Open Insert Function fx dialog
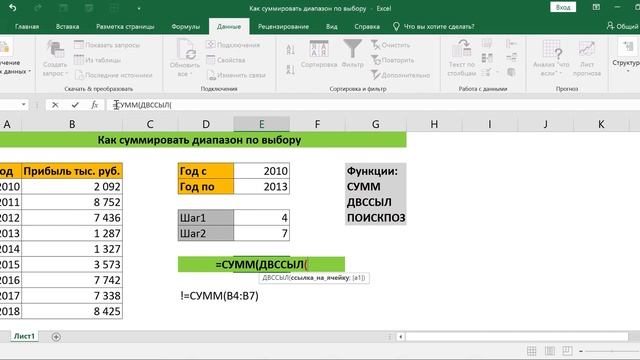This screenshot has height=360, width=640. point(95,105)
